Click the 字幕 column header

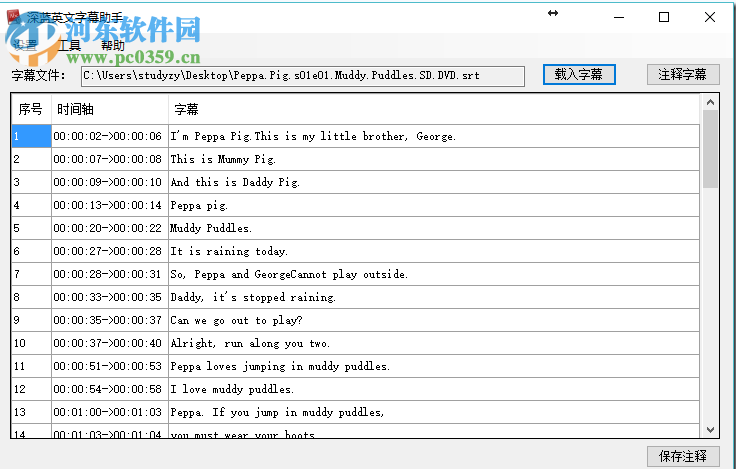click(434, 109)
